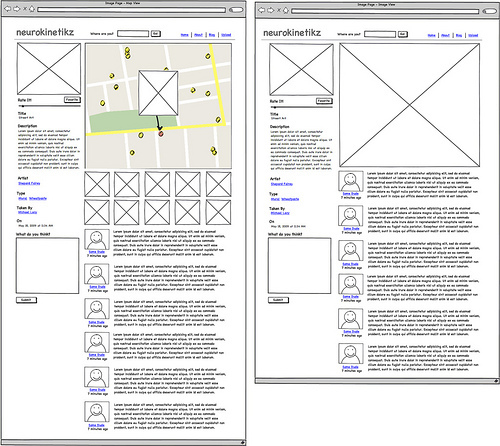Click the Wheatpaste type link in Map View

coord(38,199)
